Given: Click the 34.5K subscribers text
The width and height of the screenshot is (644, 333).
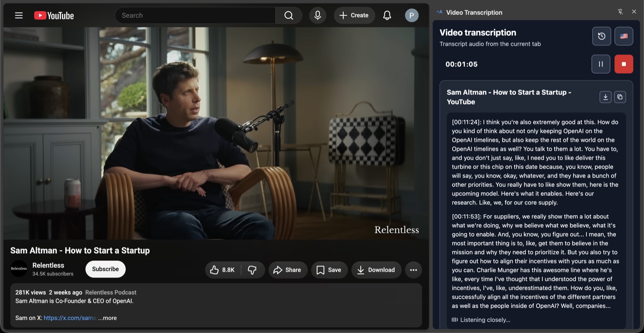Looking at the screenshot, I should pos(53,274).
